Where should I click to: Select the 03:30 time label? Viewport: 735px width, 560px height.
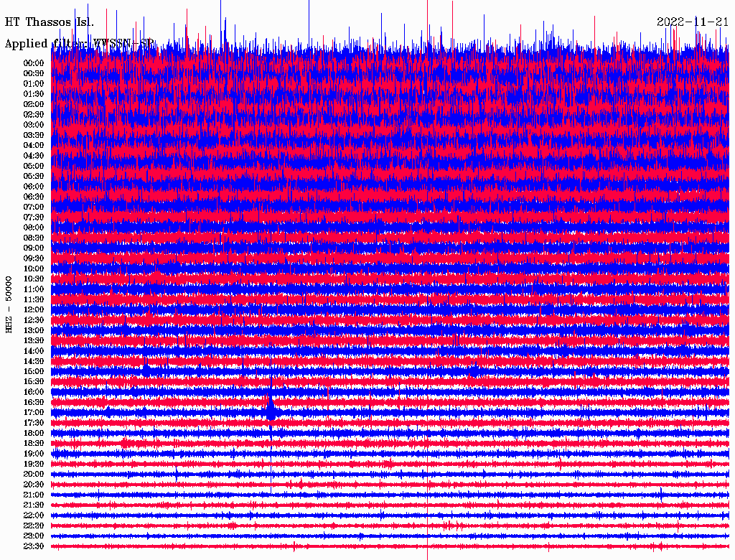[x=34, y=136]
